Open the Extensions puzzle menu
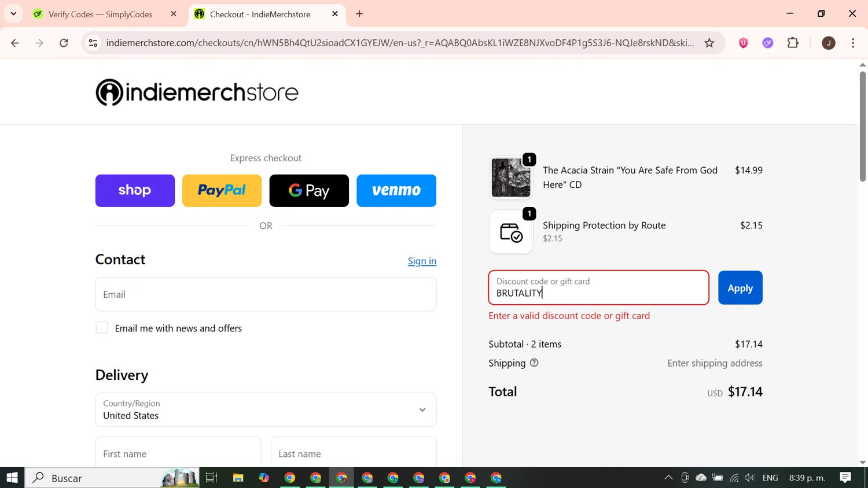The height and width of the screenshot is (488, 868). [793, 43]
